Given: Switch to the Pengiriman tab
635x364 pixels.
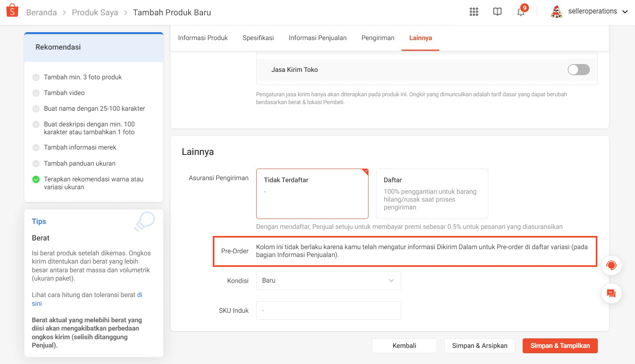Looking at the screenshot, I should pos(378,38).
